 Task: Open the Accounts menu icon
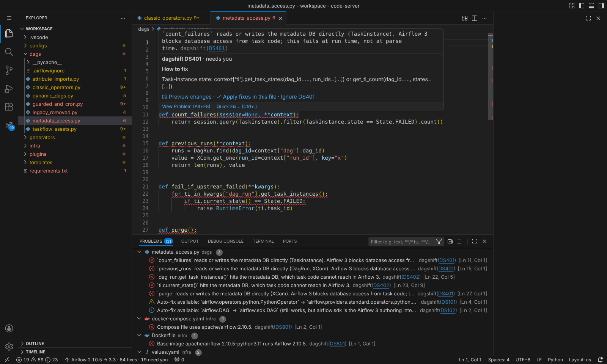point(9,328)
